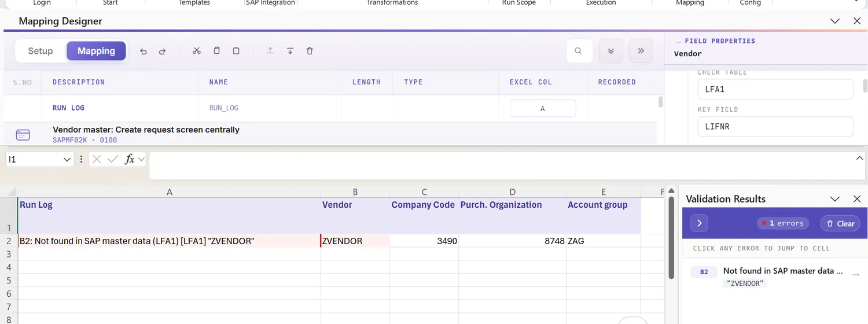Expand the formula bar with the caret

859,157
